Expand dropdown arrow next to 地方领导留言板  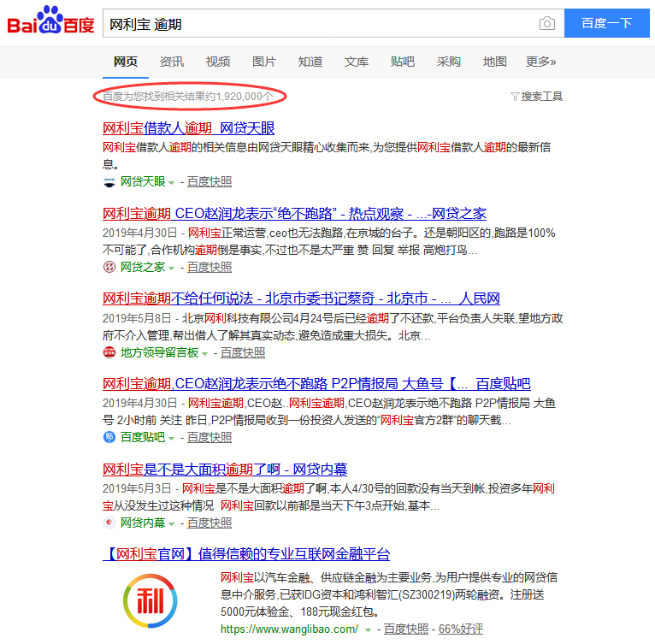pos(204,353)
